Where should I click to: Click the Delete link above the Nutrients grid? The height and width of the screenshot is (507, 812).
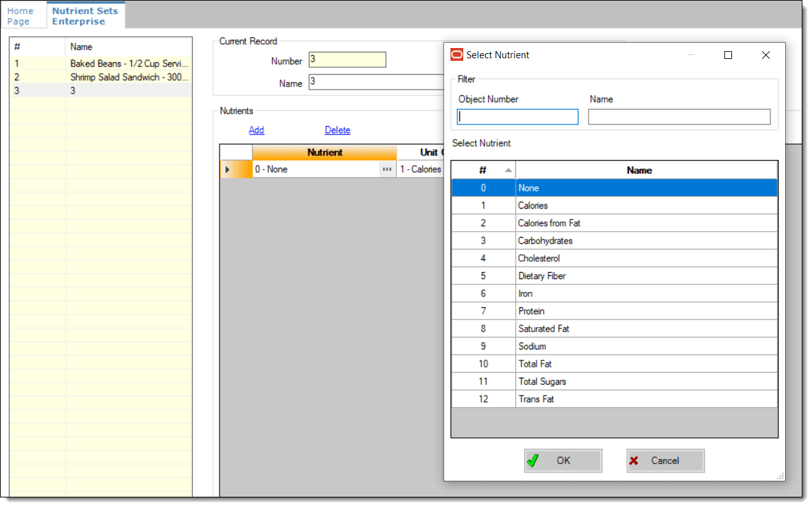pos(337,130)
